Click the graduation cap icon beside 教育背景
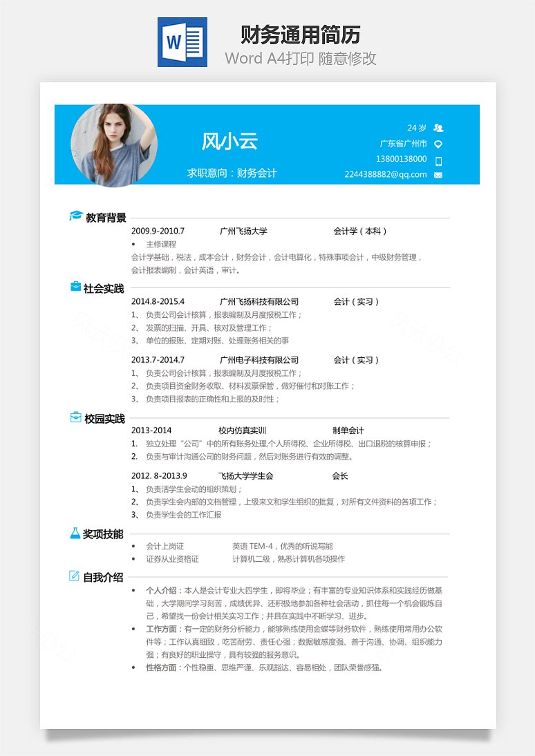Image resolution: width=535 pixels, height=756 pixels. (76, 216)
